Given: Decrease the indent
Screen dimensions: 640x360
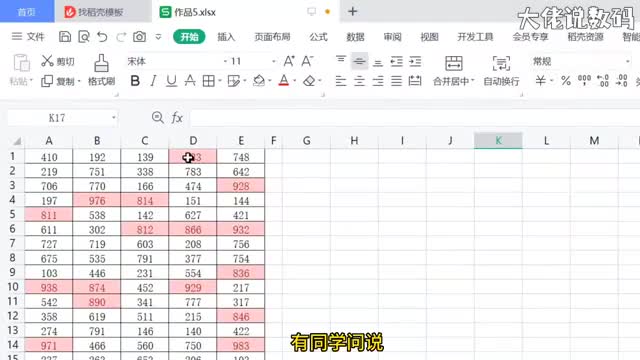Looking at the screenshot, I should click(396, 61).
